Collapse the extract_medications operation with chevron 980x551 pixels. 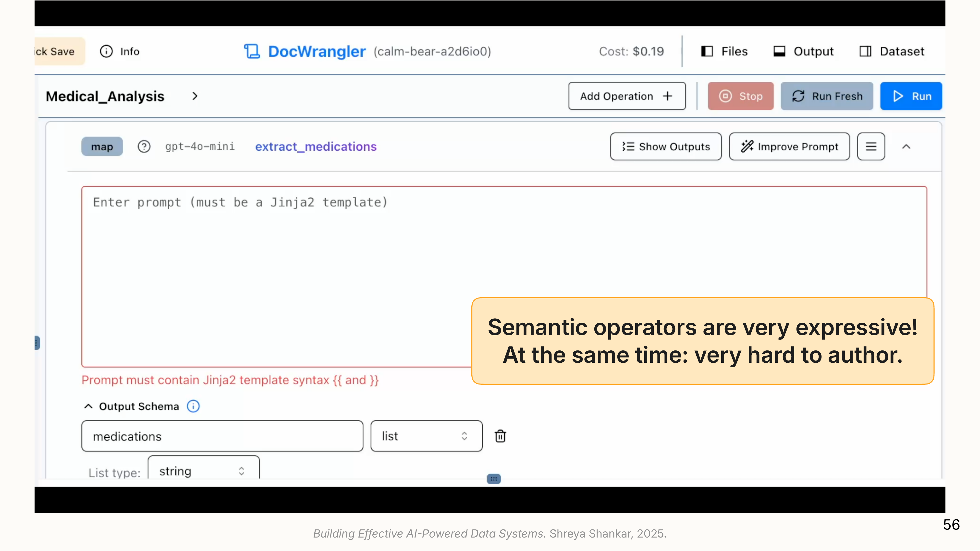(x=906, y=147)
